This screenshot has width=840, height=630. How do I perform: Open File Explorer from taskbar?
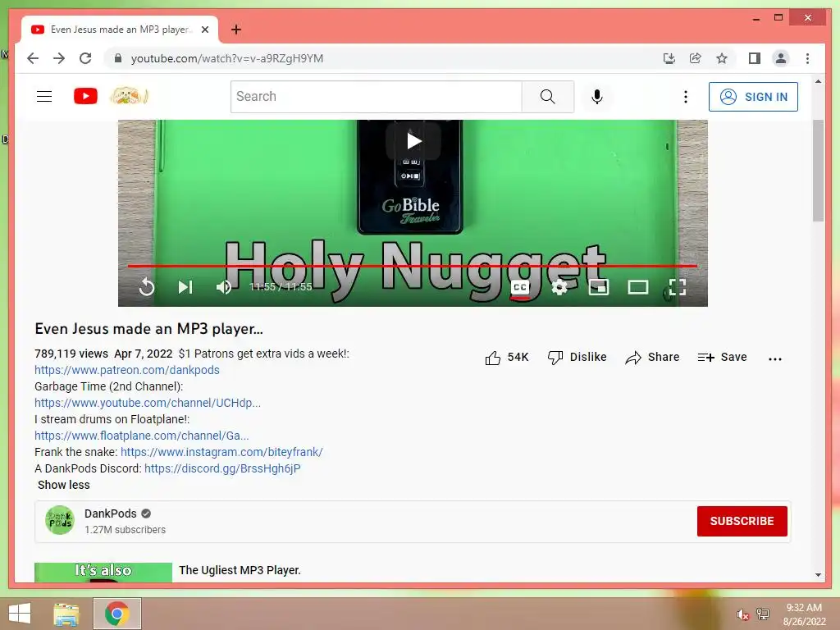point(66,614)
